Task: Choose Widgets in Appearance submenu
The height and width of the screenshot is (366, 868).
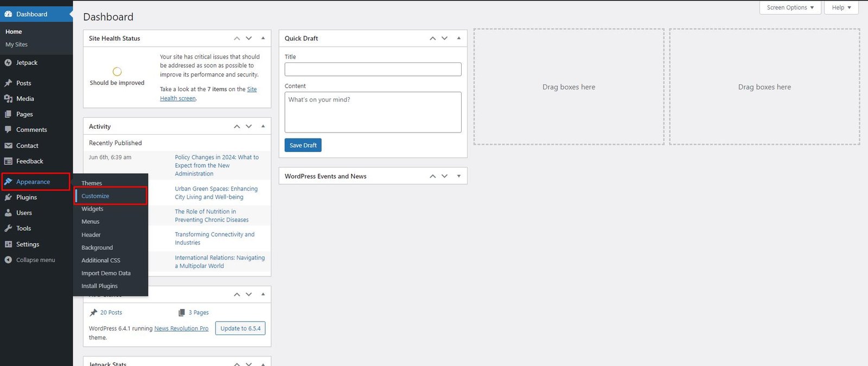Action: [92, 209]
